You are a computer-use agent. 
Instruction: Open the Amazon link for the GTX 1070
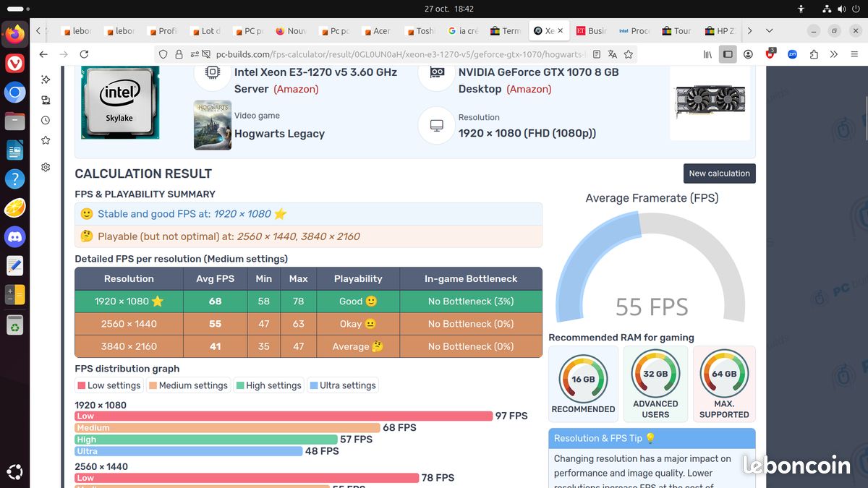click(529, 89)
